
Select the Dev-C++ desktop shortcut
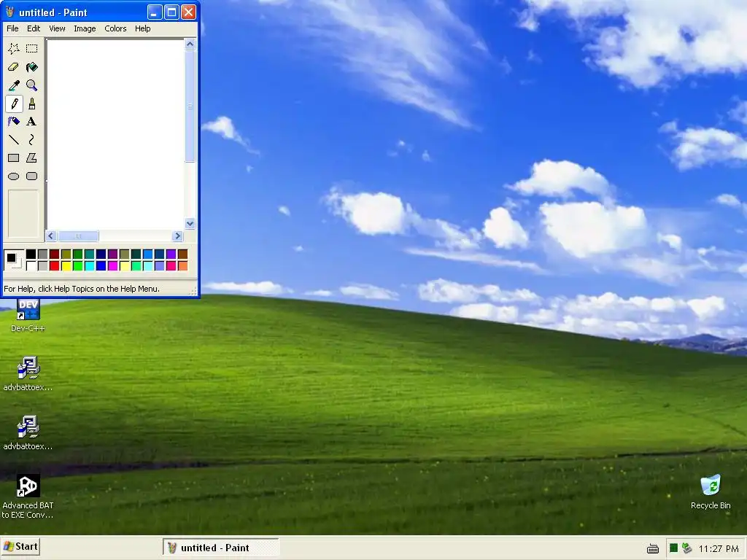point(28,315)
